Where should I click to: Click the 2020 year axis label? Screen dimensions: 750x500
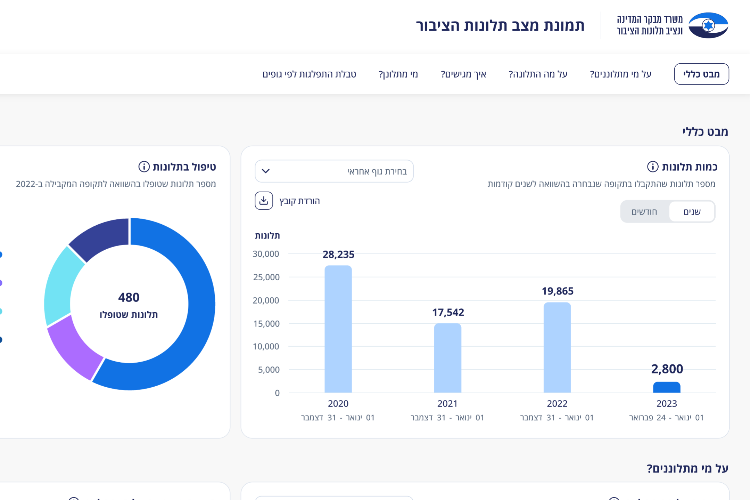338,404
